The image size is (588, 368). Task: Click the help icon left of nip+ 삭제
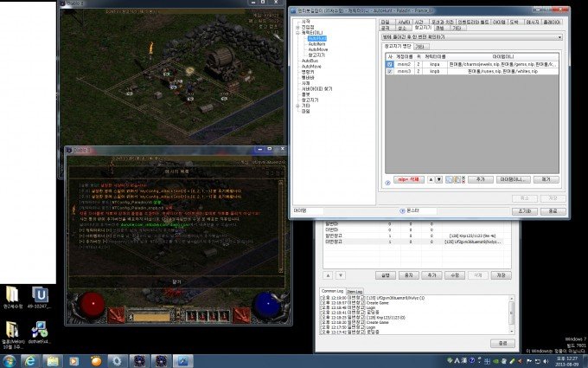[387, 183]
